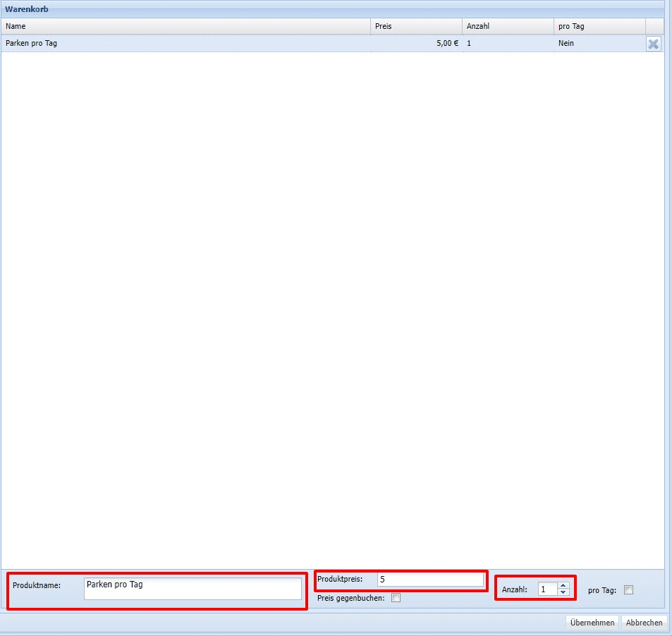
Task: Click the Nein cell in the cart row
Action: pos(566,43)
